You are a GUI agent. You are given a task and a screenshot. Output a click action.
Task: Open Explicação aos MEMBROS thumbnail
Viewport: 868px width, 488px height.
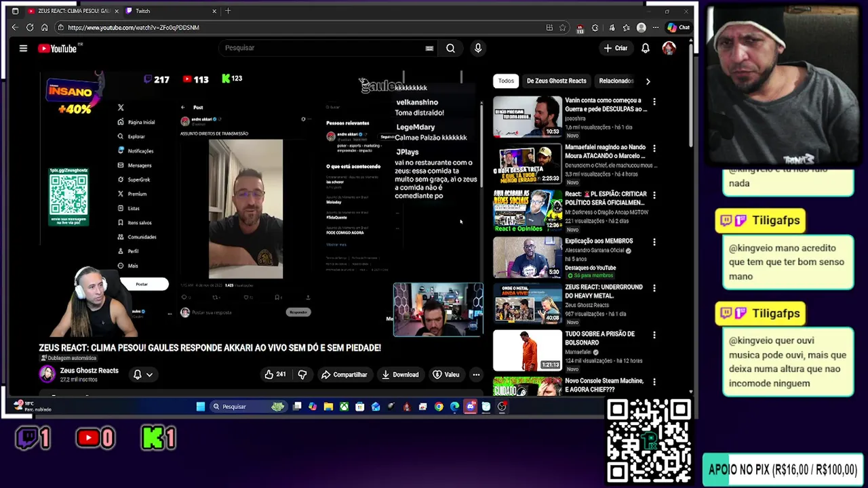click(x=527, y=257)
